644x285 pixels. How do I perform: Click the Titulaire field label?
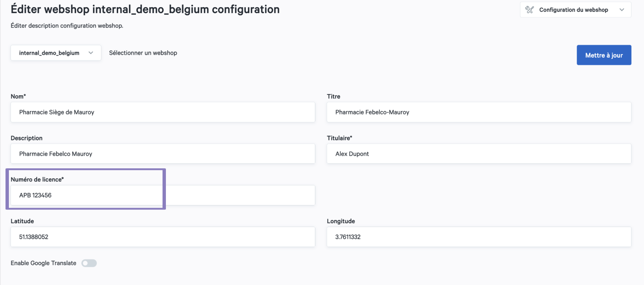click(x=339, y=138)
